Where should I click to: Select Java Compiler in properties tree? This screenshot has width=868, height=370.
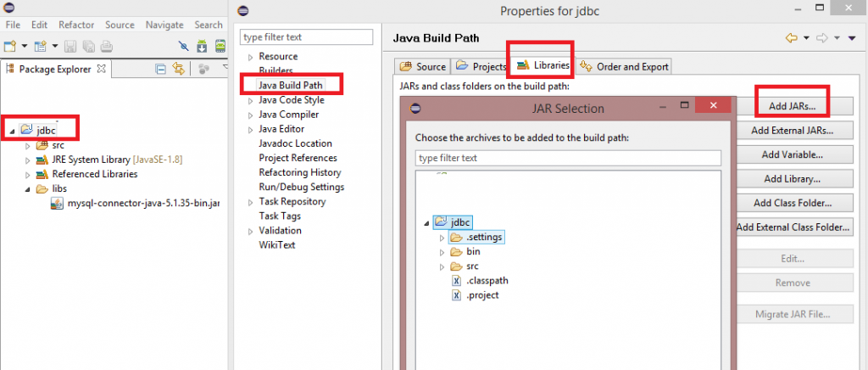click(x=288, y=115)
